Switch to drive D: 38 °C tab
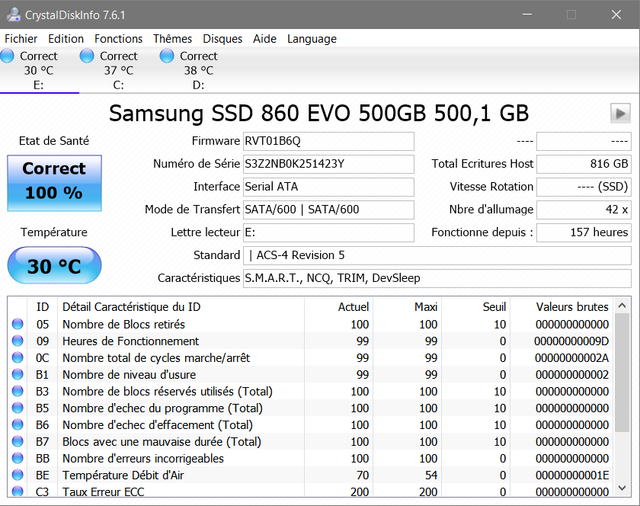Image resolution: width=640 pixels, height=506 pixels. (x=198, y=70)
